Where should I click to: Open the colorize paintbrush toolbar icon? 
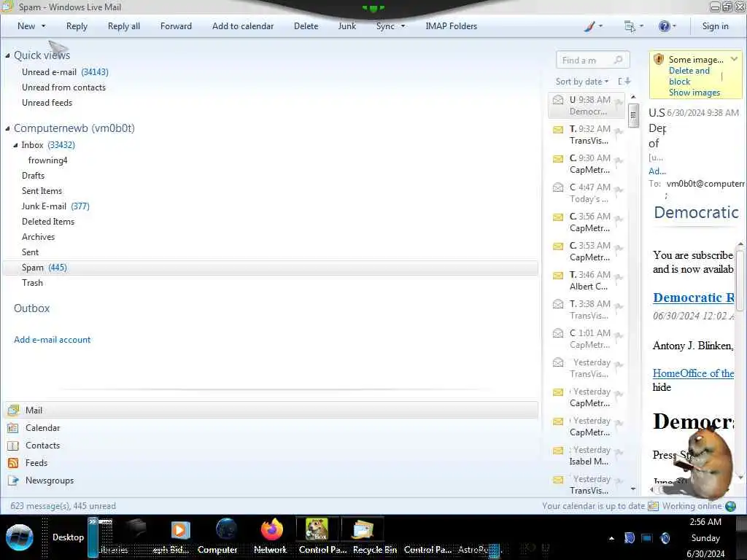[589, 26]
